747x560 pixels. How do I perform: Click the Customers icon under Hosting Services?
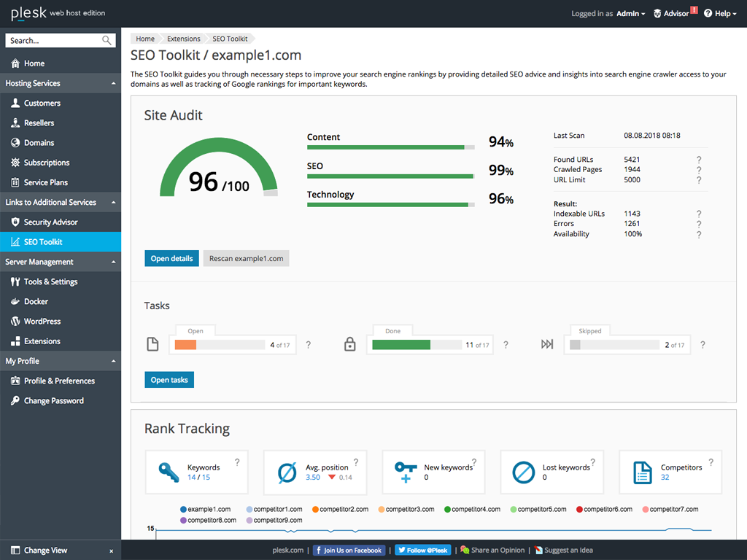(16, 103)
